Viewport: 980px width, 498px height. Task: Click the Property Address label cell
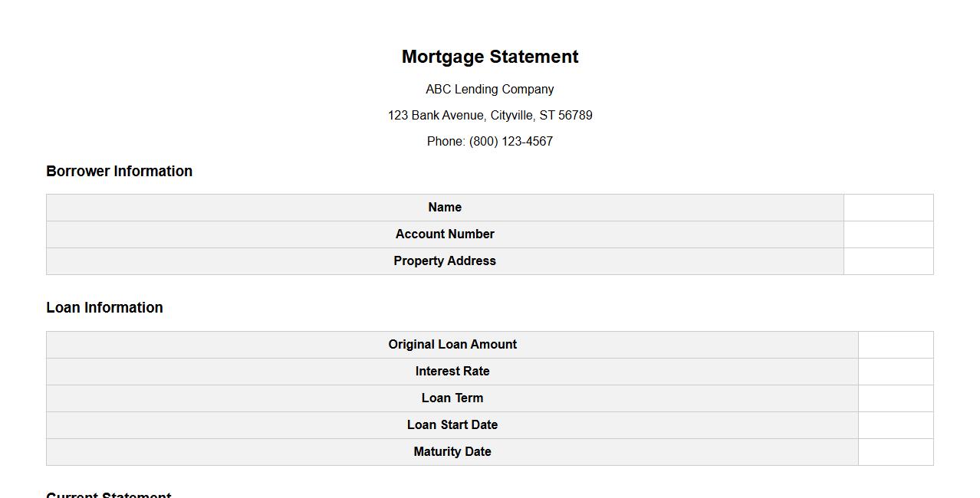(x=445, y=261)
